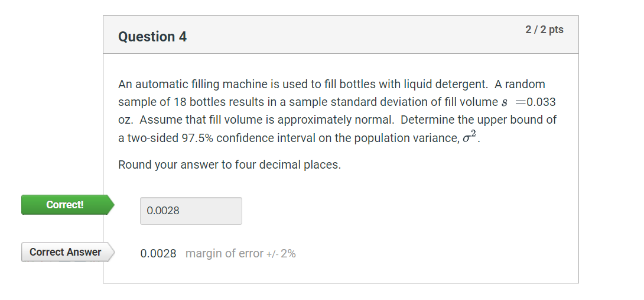Click the Question 4 heading

click(152, 37)
